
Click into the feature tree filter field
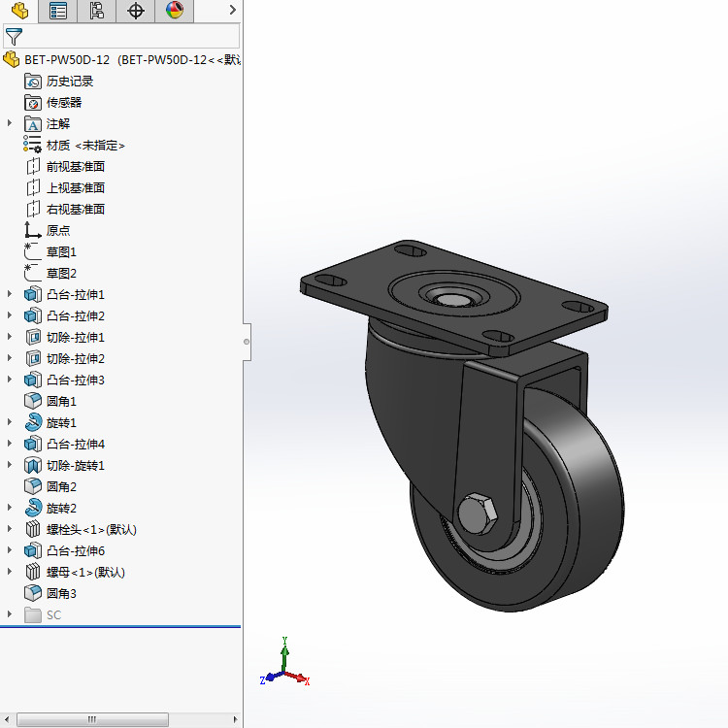pyautogui.click(x=121, y=36)
